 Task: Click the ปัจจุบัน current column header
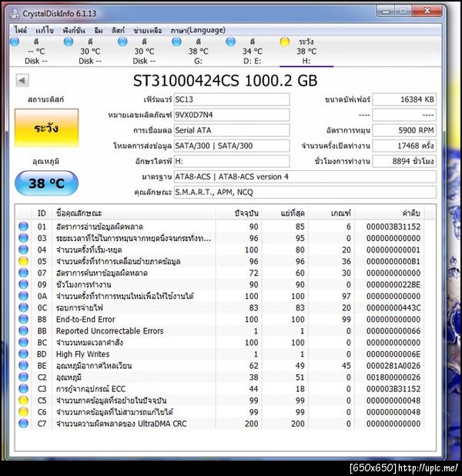point(239,213)
